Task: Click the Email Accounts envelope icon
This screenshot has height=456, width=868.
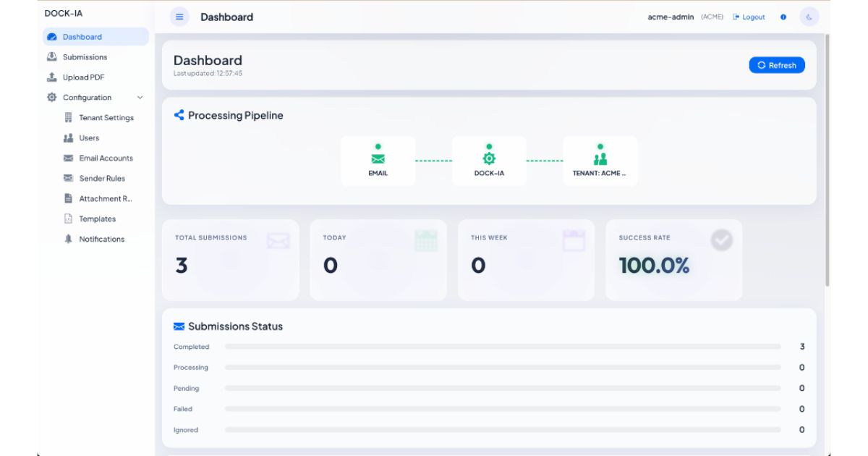Action: point(69,158)
